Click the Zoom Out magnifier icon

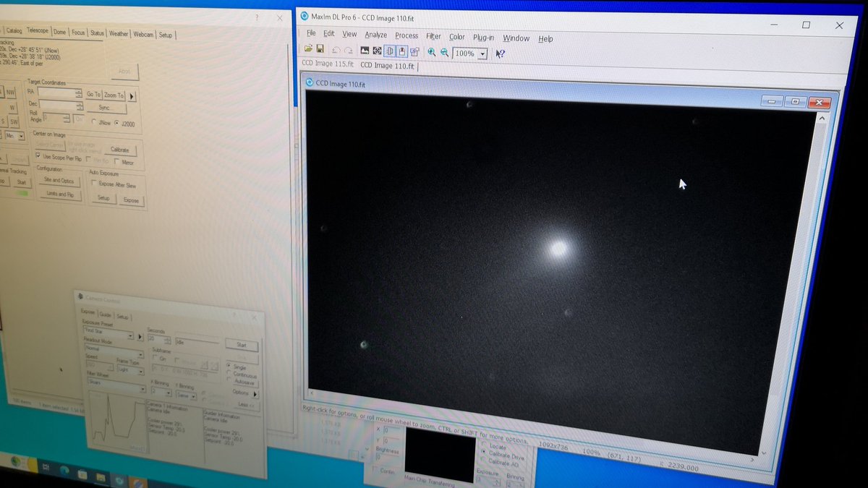[444, 52]
